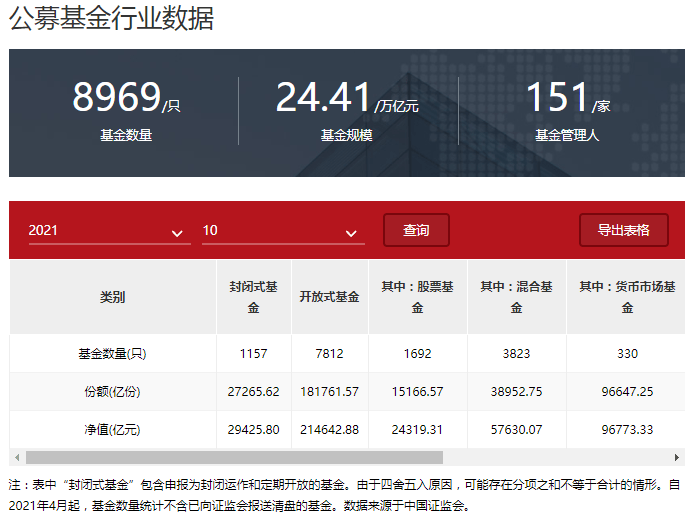The height and width of the screenshot is (514, 693).
Task: Click the cell value 1157
Action: coord(254,354)
